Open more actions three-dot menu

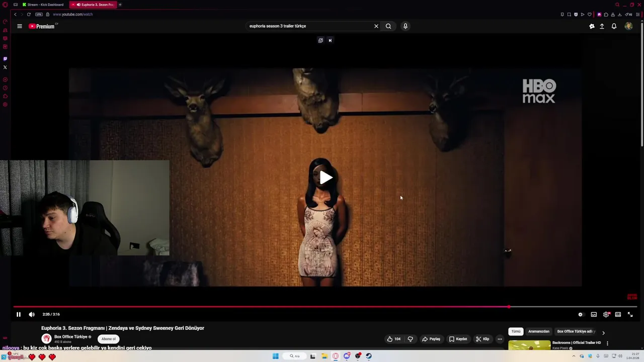click(x=500, y=339)
